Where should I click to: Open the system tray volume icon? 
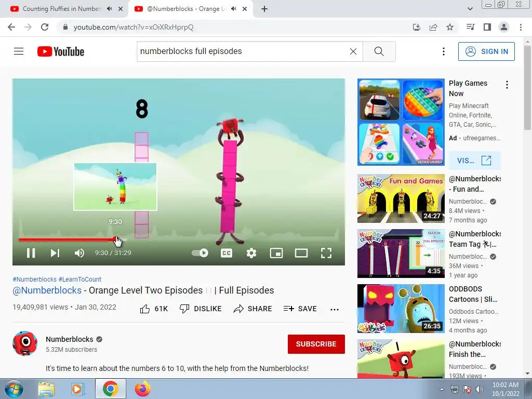tap(480, 389)
